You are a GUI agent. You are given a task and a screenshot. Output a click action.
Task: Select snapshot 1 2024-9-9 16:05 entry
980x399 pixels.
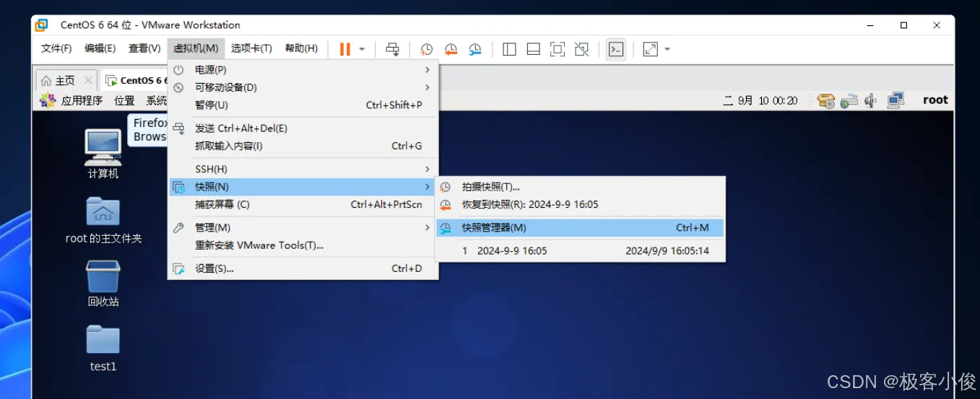coord(580,251)
